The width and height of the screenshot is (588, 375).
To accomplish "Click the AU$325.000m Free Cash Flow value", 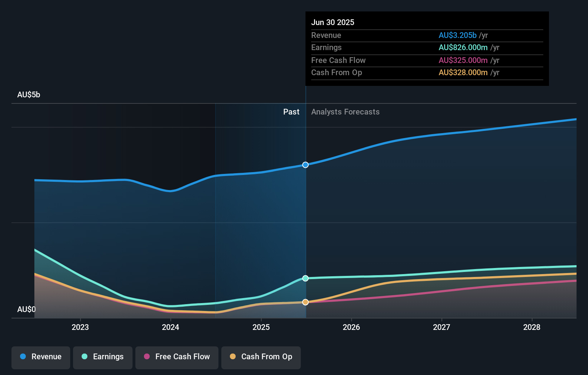I will (463, 60).
